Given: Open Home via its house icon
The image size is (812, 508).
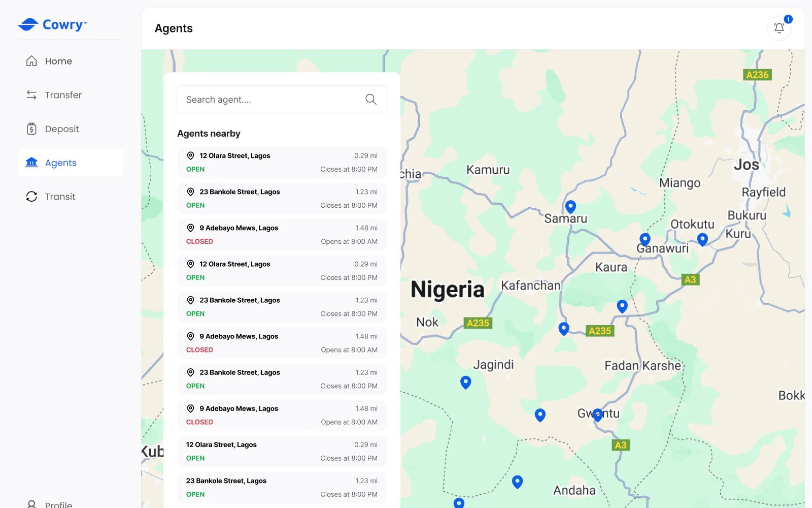Looking at the screenshot, I should click(x=31, y=61).
